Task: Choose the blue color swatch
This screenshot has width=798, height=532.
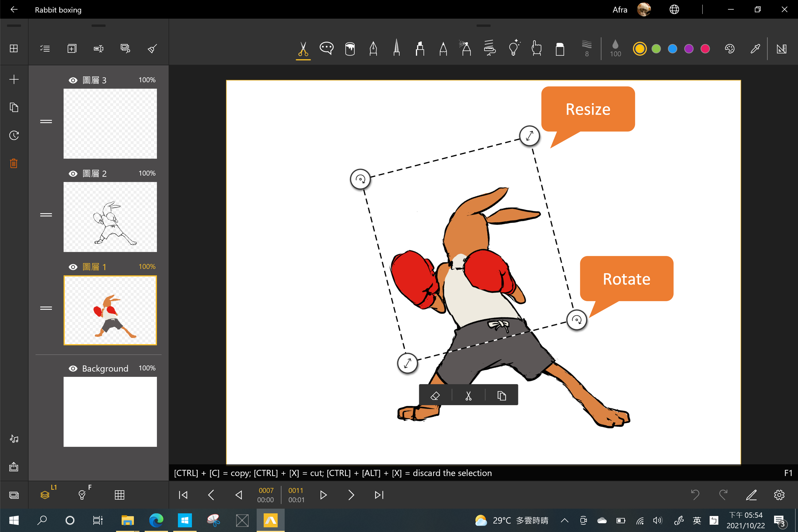Action: (x=672, y=49)
